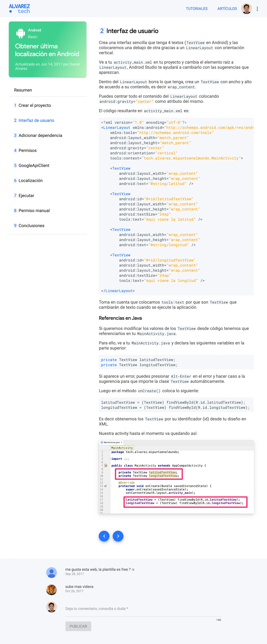Click the next step arrow button

pos(118,536)
